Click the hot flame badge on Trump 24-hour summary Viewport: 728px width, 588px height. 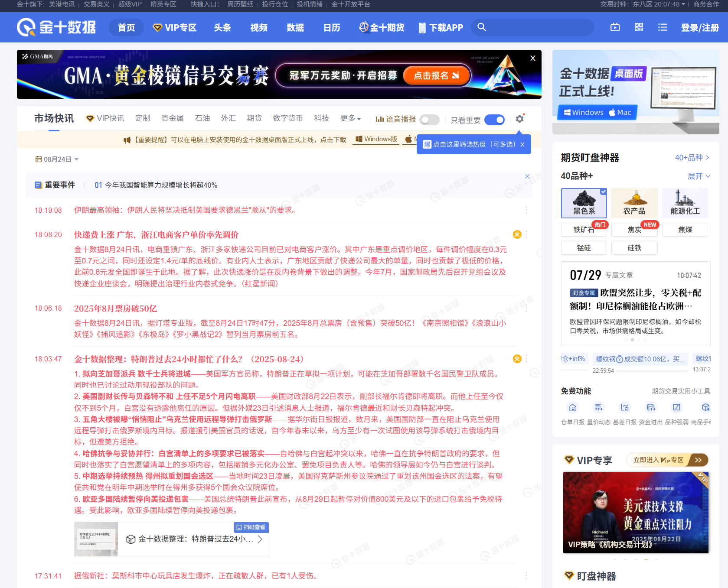coord(517,359)
